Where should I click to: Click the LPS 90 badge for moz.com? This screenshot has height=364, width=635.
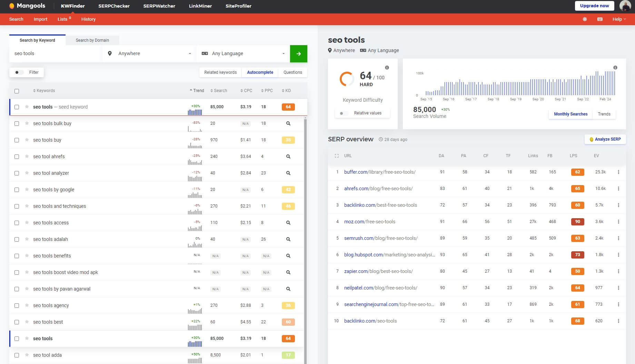pyautogui.click(x=577, y=222)
